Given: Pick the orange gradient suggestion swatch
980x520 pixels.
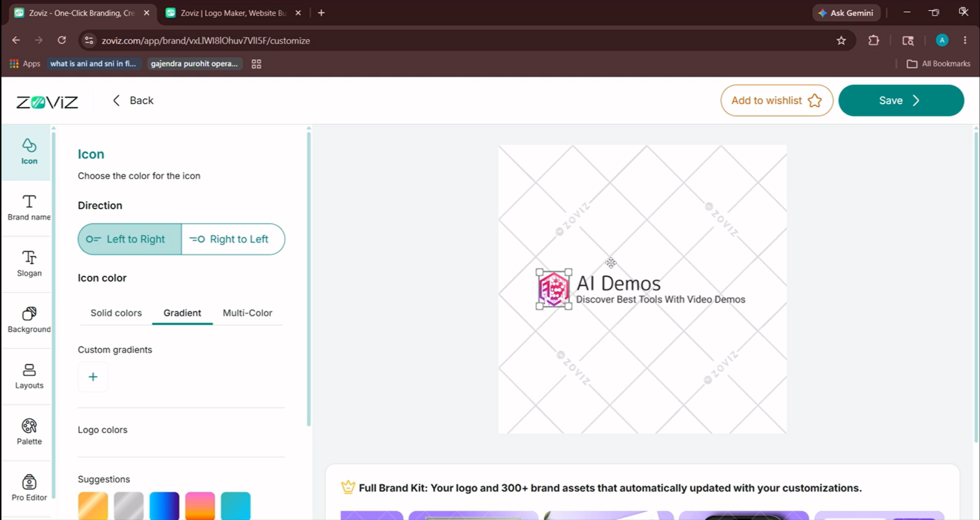Looking at the screenshot, I should [93, 506].
